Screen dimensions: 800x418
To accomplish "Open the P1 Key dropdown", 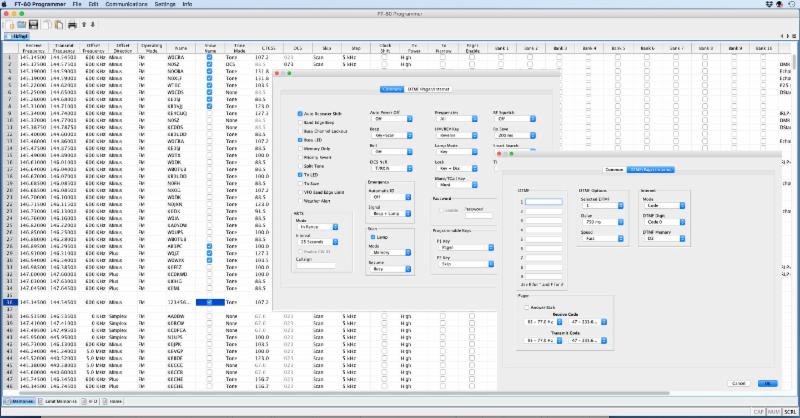I will coord(465,248).
